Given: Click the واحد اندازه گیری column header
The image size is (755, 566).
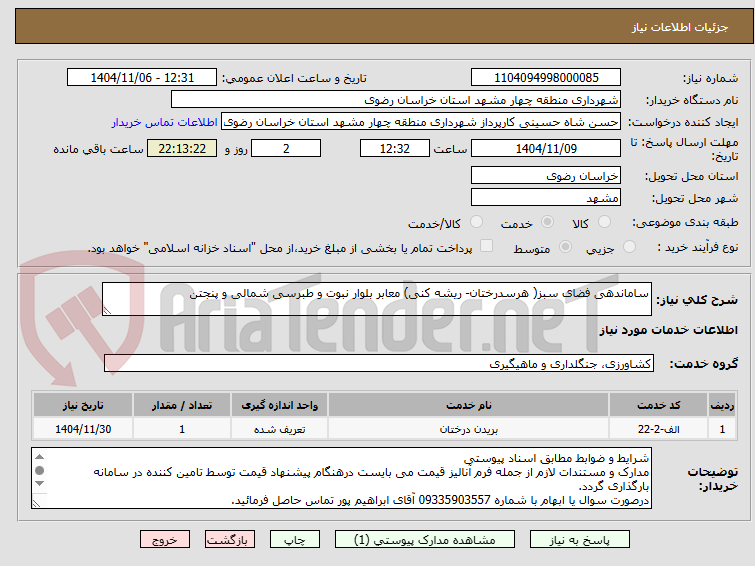Looking at the screenshot, I should point(280,405).
